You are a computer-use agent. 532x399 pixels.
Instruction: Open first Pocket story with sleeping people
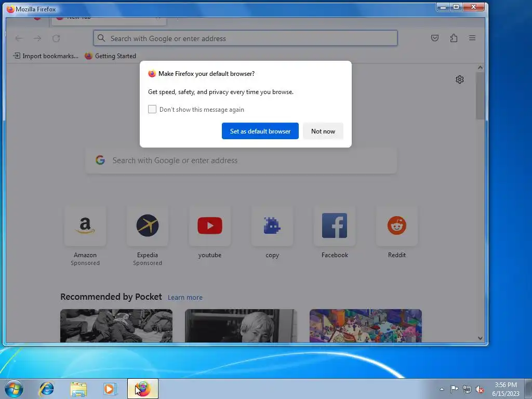point(116,326)
